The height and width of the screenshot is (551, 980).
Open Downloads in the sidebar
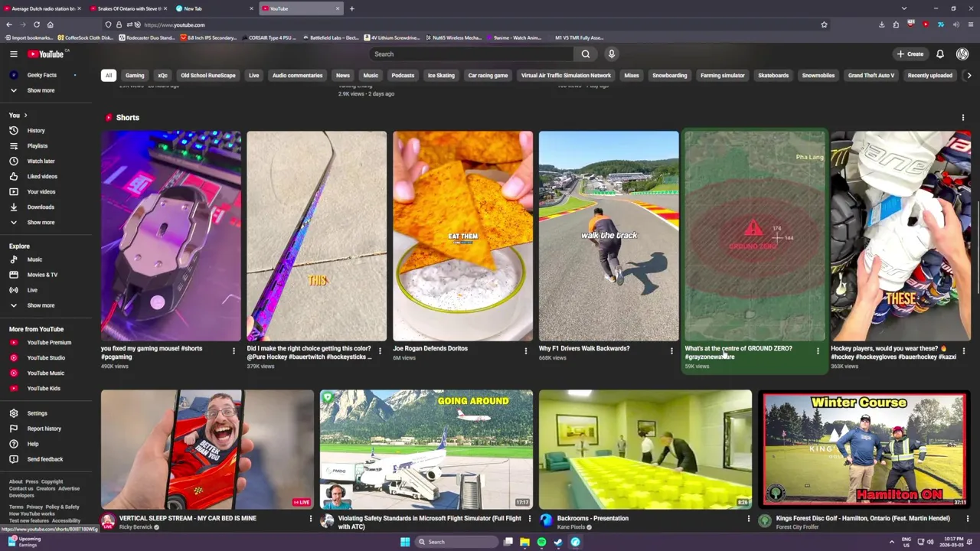click(x=41, y=207)
